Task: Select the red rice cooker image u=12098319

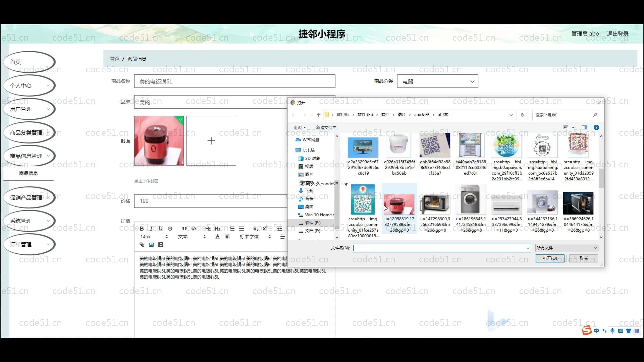Action: pyautogui.click(x=399, y=208)
